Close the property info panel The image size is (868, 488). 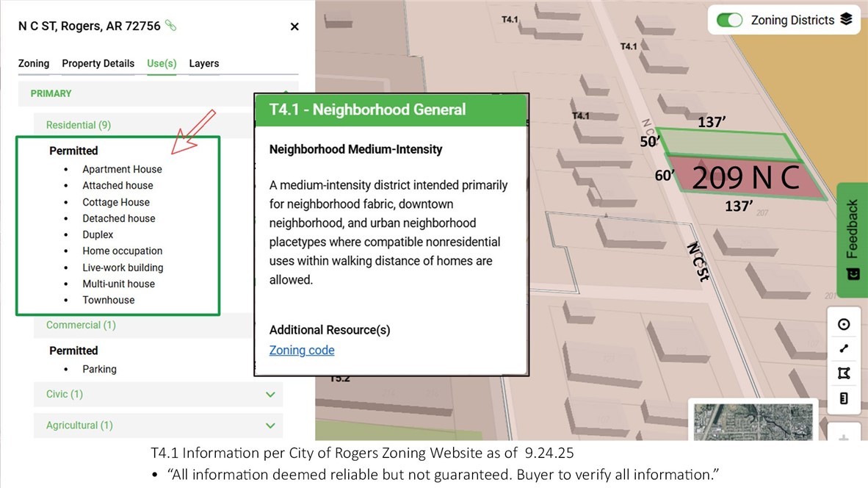click(294, 26)
